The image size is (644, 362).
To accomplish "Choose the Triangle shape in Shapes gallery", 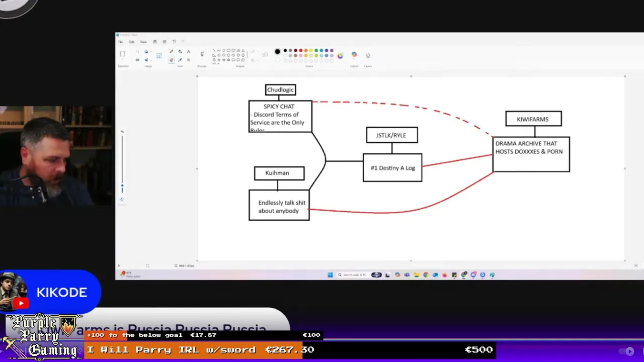I will (243, 50).
